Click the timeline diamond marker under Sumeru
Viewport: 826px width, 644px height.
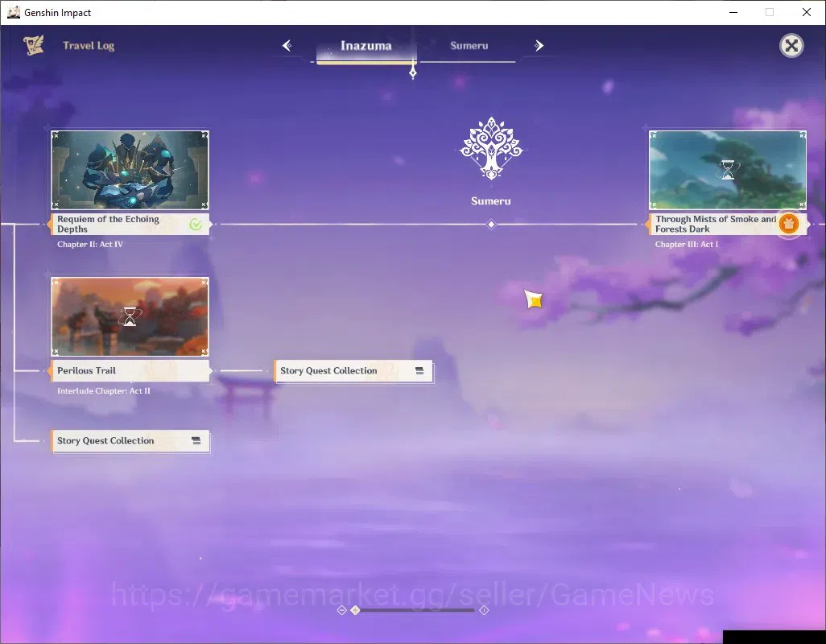491,225
